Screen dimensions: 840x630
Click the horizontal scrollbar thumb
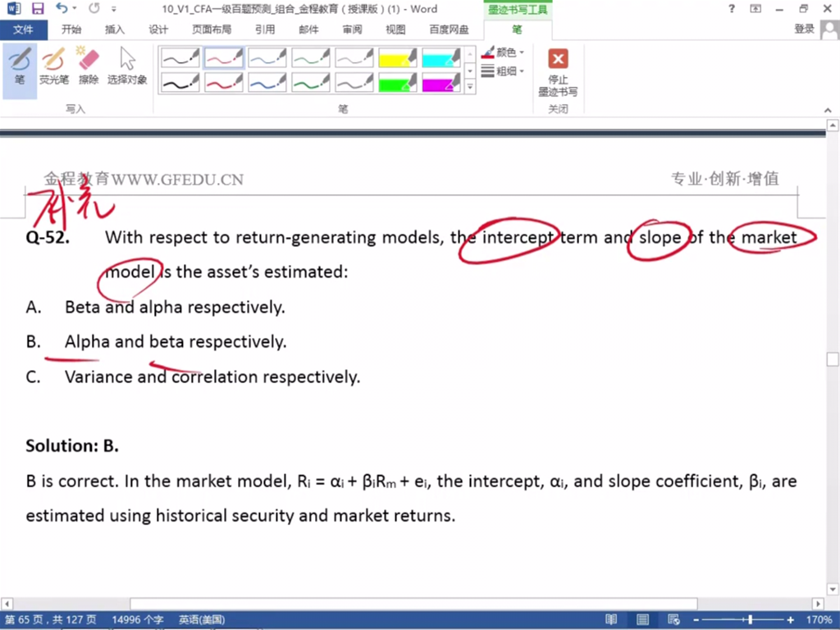click(x=413, y=604)
